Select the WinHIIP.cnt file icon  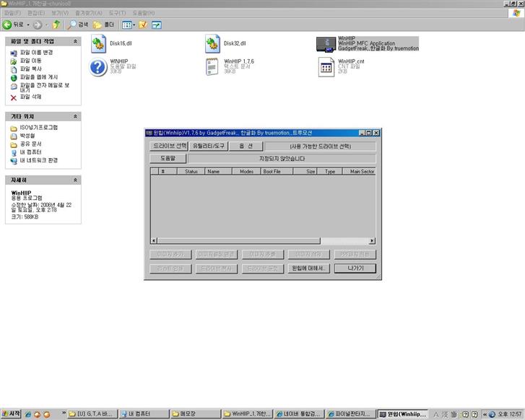(326, 67)
